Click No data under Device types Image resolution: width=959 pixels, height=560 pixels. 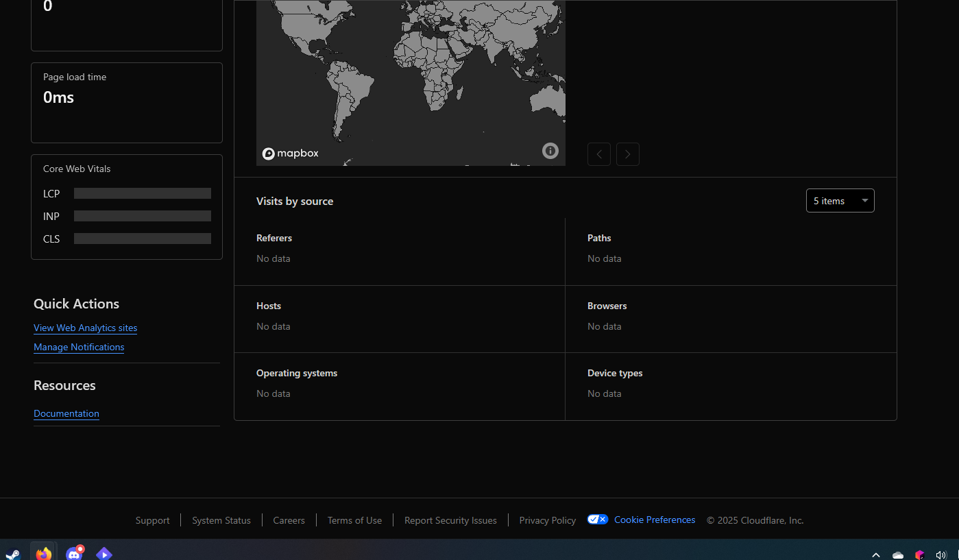605,393
